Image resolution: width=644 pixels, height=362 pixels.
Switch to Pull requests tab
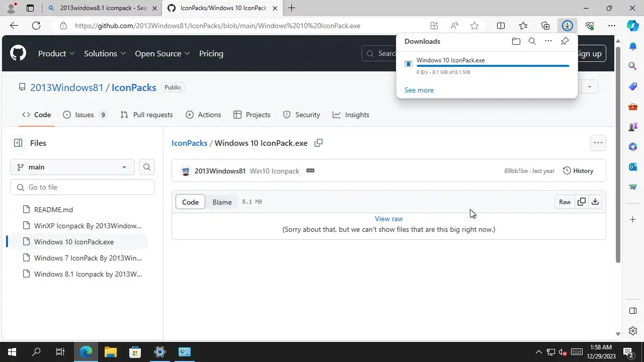click(x=146, y=115)
